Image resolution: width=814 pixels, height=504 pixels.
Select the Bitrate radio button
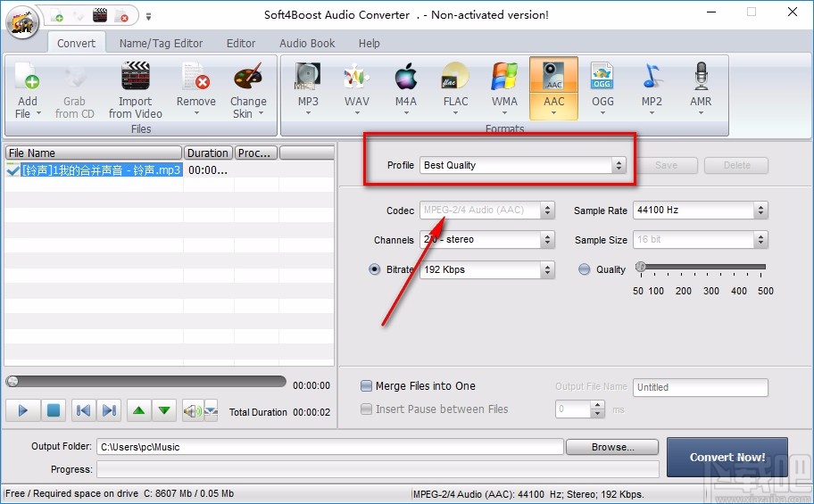[x=374, y=269]
